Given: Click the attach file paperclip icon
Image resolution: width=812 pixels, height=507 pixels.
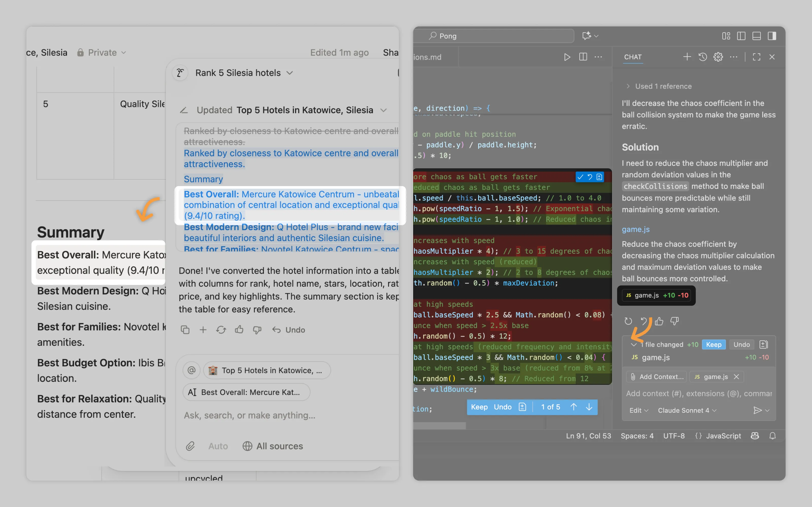Looking at the screenshot, I should 190,446.
